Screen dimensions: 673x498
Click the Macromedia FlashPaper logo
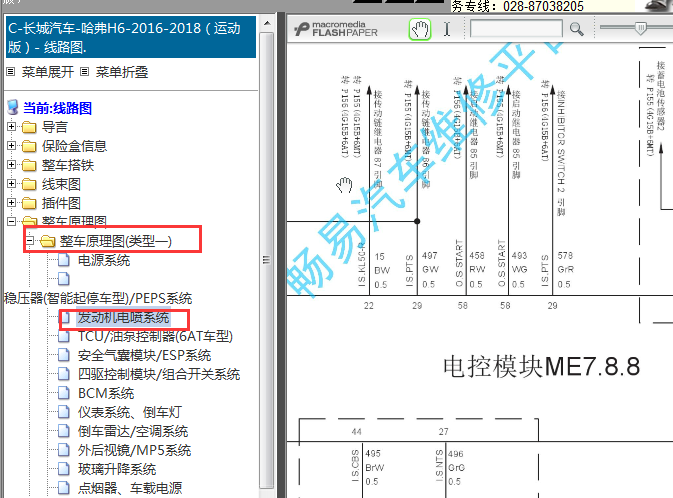click(336, 29)
